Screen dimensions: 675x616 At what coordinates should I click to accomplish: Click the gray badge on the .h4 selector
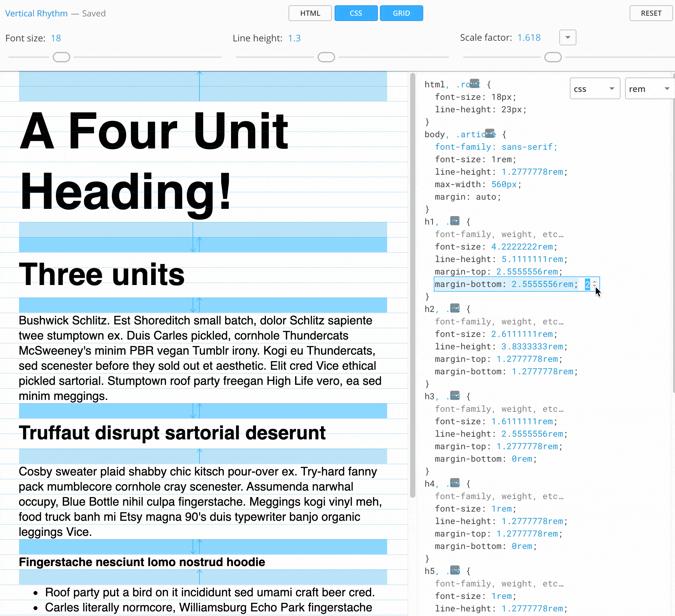[x=455, y=483]
